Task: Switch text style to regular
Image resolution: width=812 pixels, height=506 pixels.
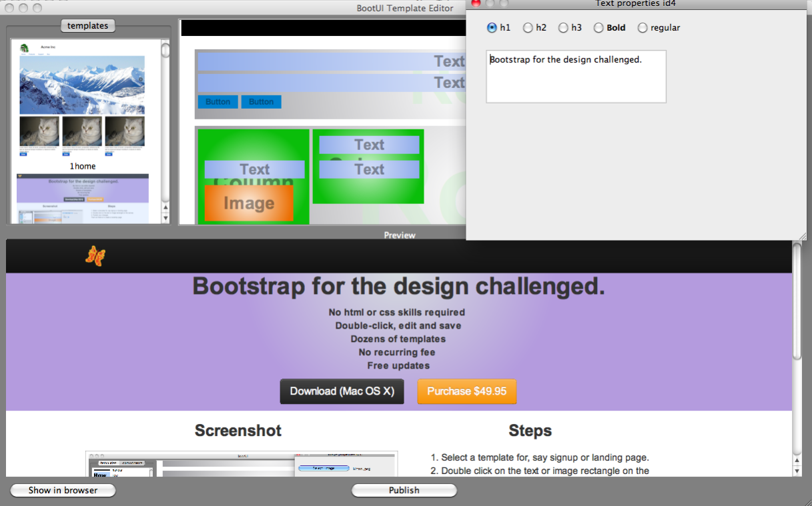Action: point(642,27)
